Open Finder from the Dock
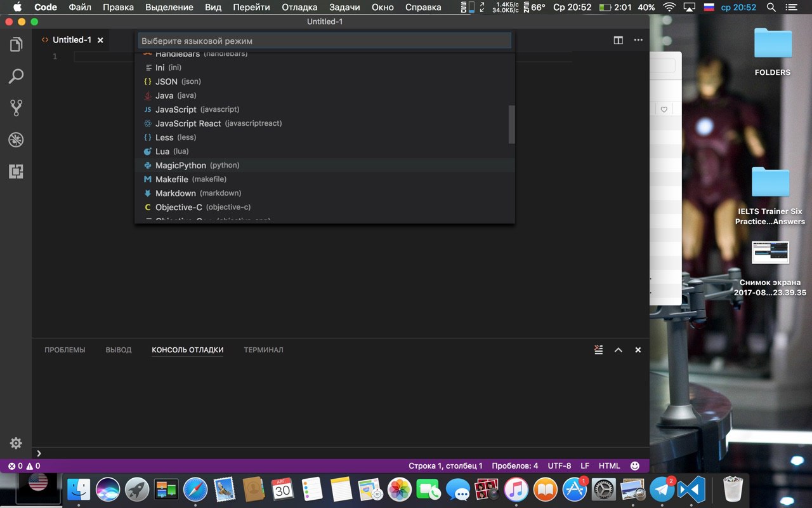Viewport: 812px width, 508px height. [x=79, y=489]
